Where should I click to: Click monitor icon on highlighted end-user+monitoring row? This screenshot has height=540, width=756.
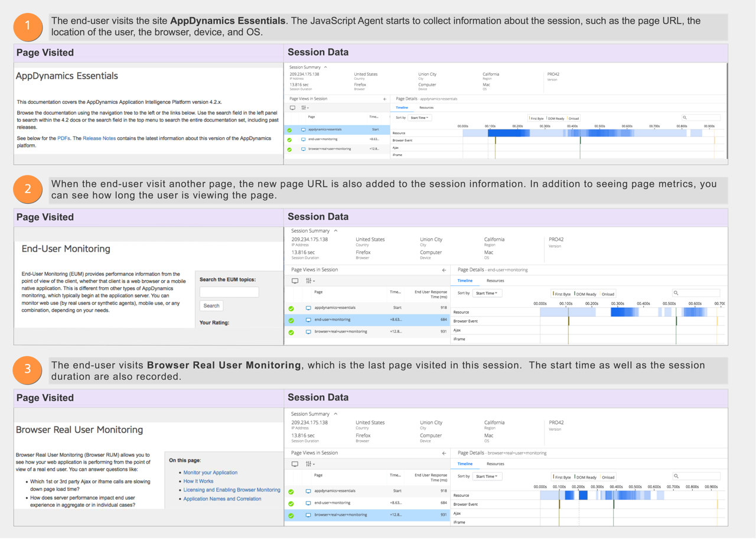tap(308, 320)
